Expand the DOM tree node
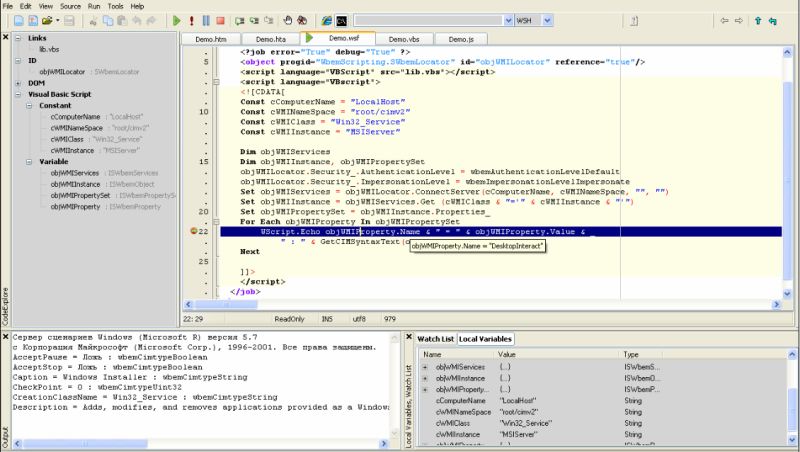The height and width of the screenshot is (452, 800). pyautogui.click(x=20, y=83)
